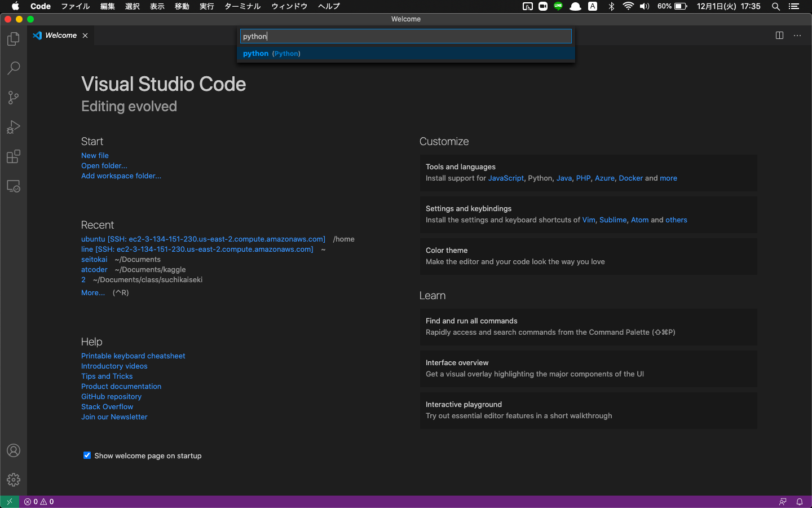This screenshot has height=508, width=812.
Task: Click the volume menu bar icon
Action: [645, 6]
